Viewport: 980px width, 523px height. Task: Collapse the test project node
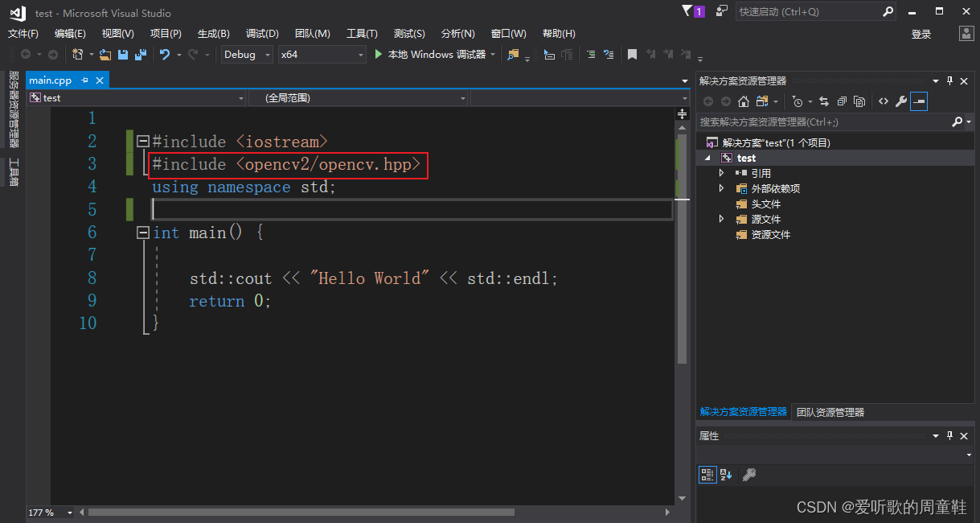click(x=707, y=159)
